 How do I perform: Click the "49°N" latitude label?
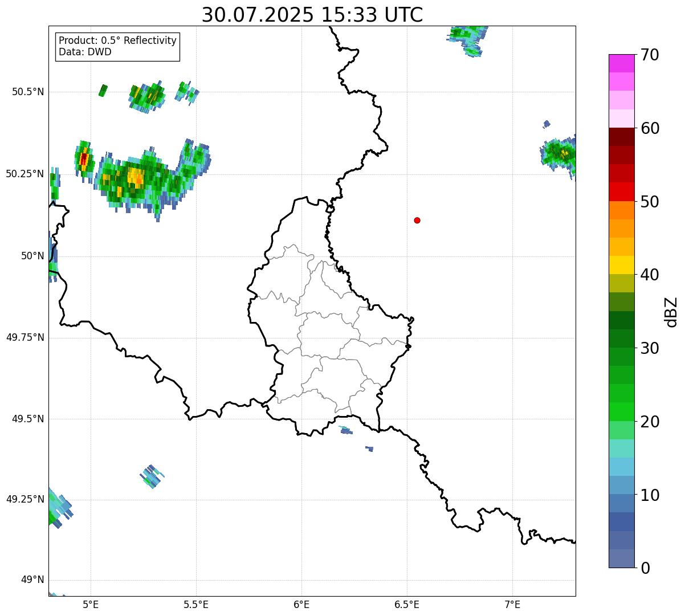[x=32, y=580]
